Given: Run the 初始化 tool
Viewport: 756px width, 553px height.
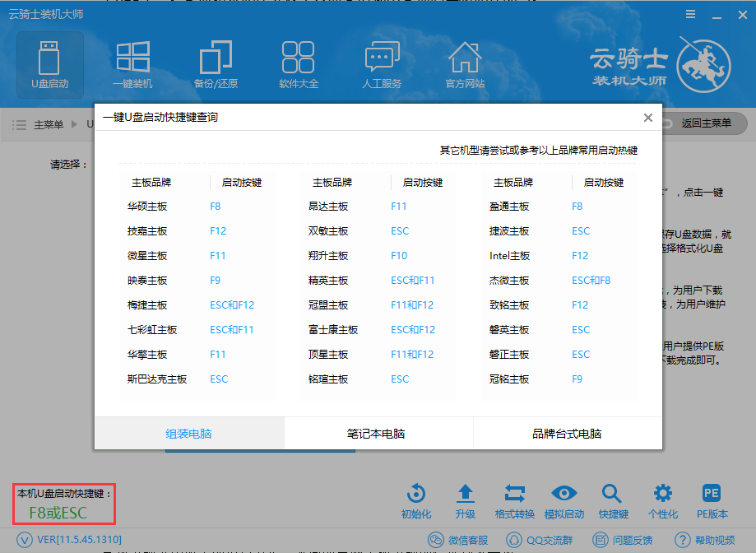Looking at the screenshot, I should pyautogui.click(x=415, y=500).
